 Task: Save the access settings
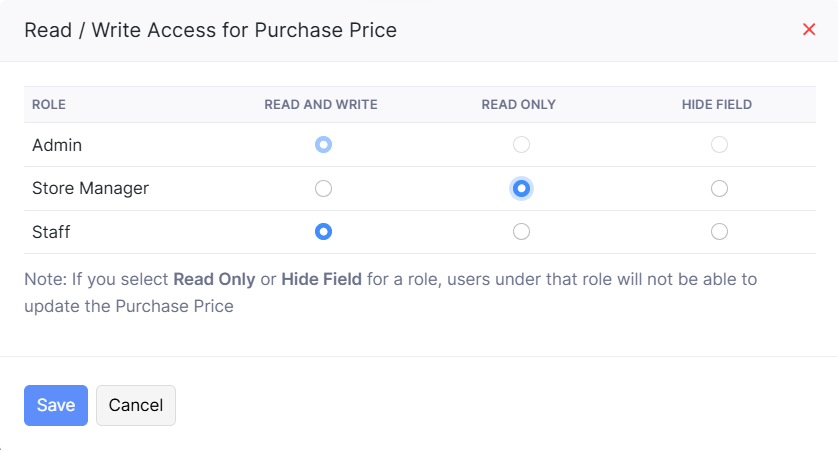click(x=56, y=405)
